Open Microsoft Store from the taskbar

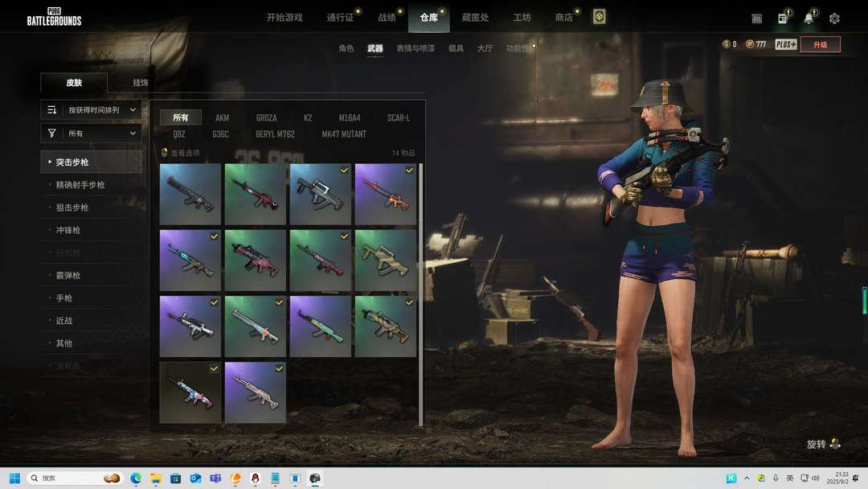[175, 478]
